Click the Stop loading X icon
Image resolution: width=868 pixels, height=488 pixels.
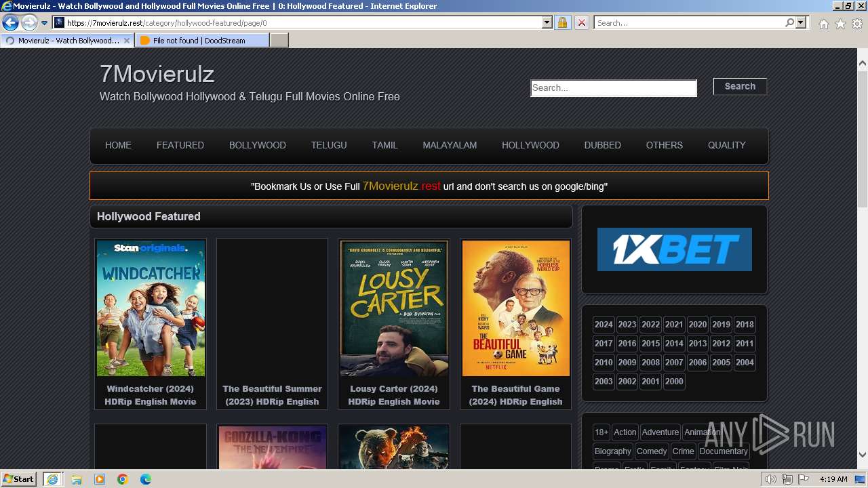click(x=581, y=22)
